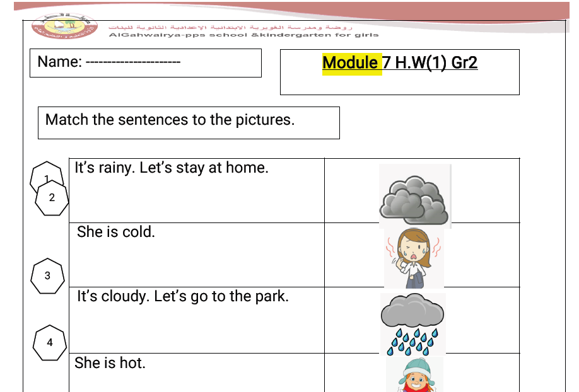Click the word "Name:" label
Screen dimensions: 579x392
59,62
